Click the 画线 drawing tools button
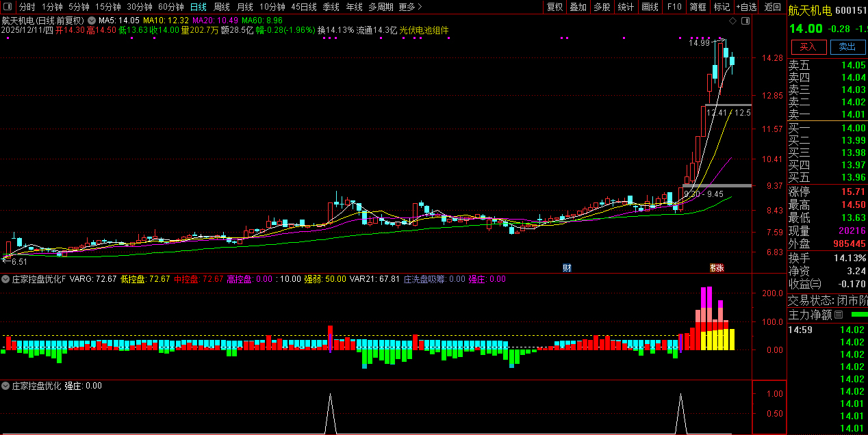This screenshot has width=868, height=435. 650,7
